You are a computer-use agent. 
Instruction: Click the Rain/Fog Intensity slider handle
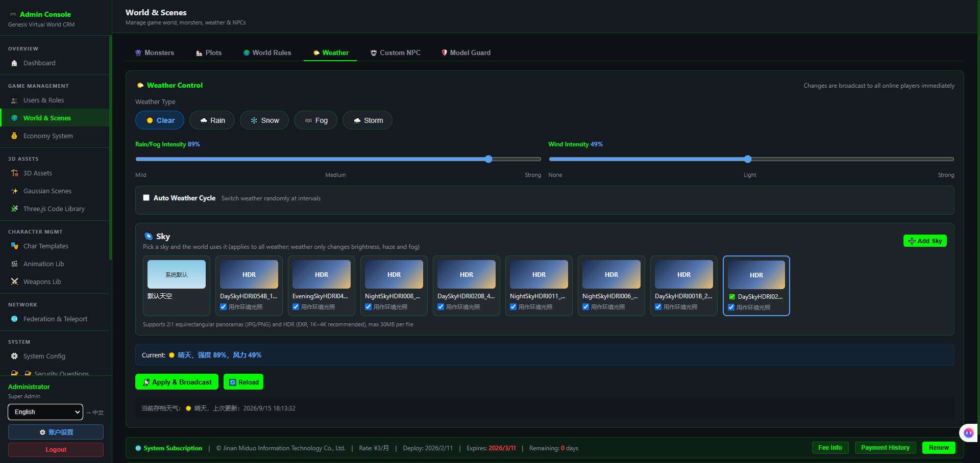pyautogui.click(x=488, y=159)
